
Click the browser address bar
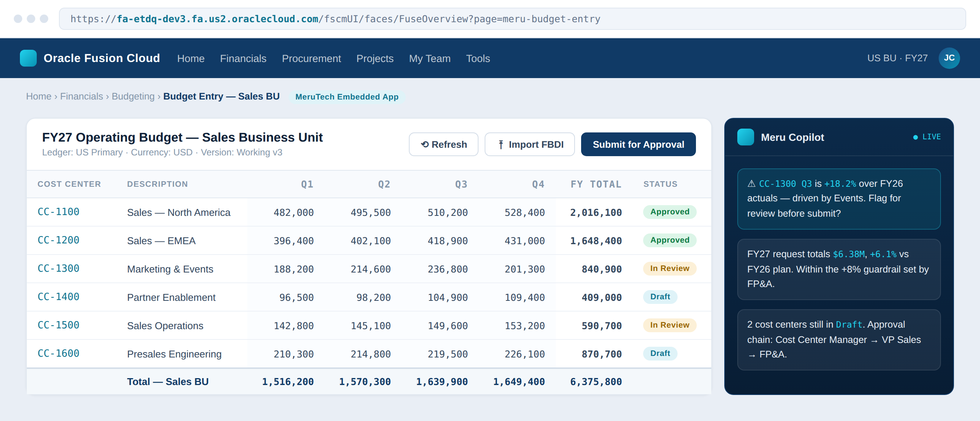pyautogui.click(x=512, y=19)
